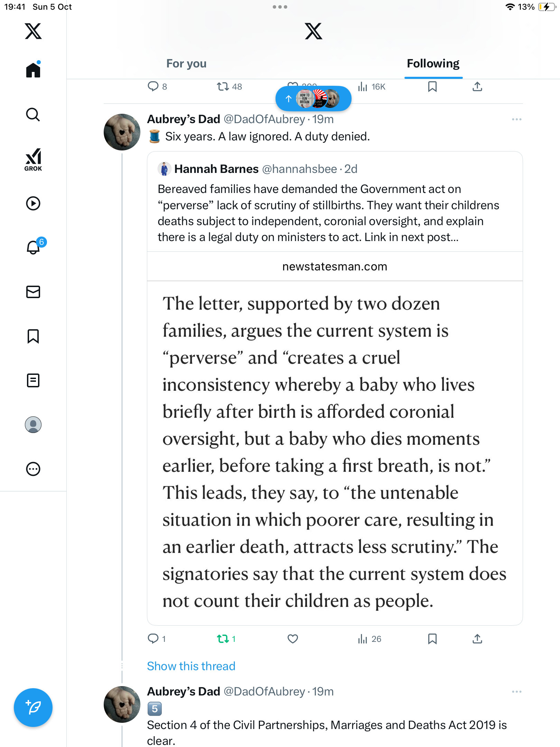Open more options for Six years post
The width and height of the screenshot is (560, 747).
516,119
